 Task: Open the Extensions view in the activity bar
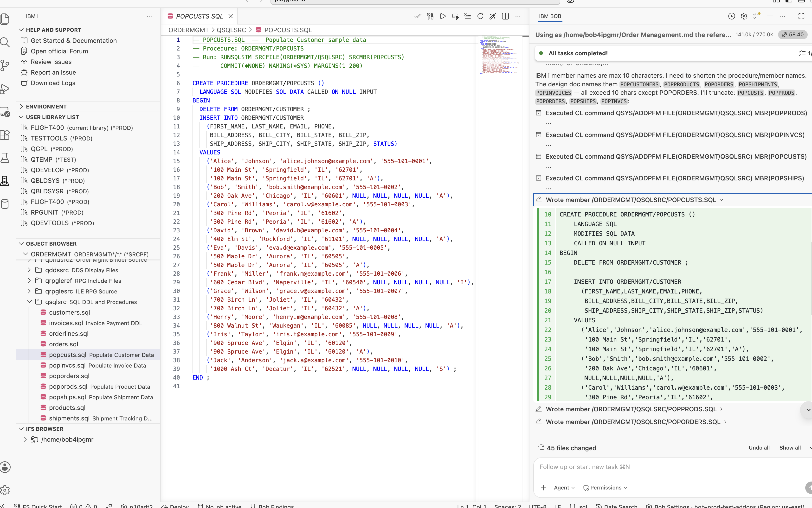point(5,135)
